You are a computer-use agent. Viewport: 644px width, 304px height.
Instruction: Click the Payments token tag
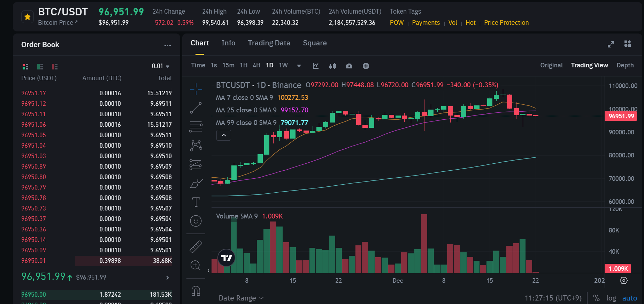click(426, 23)
